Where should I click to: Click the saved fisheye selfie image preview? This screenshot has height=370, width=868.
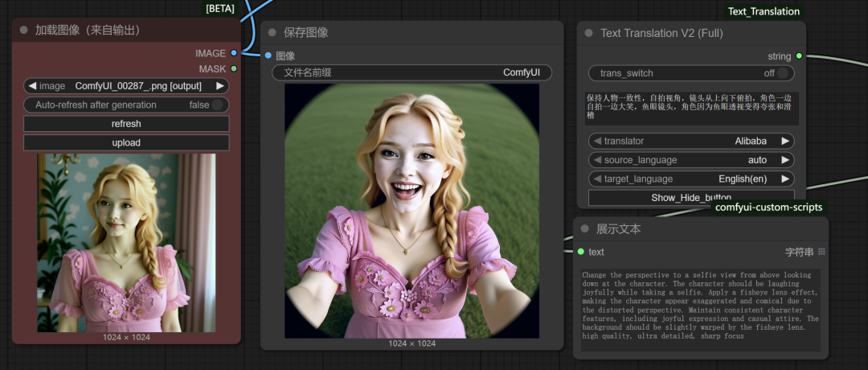pos(411,211)
